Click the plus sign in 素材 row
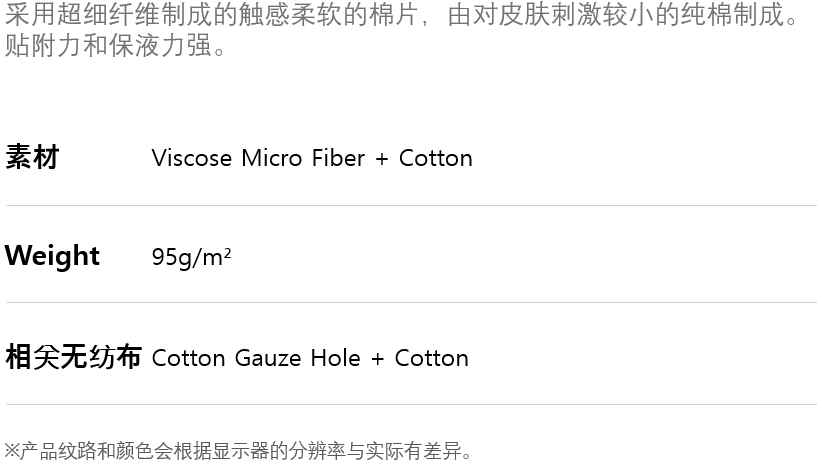This screenshot has height=464, width=822. pyautogui.click(x=382, y=159)
